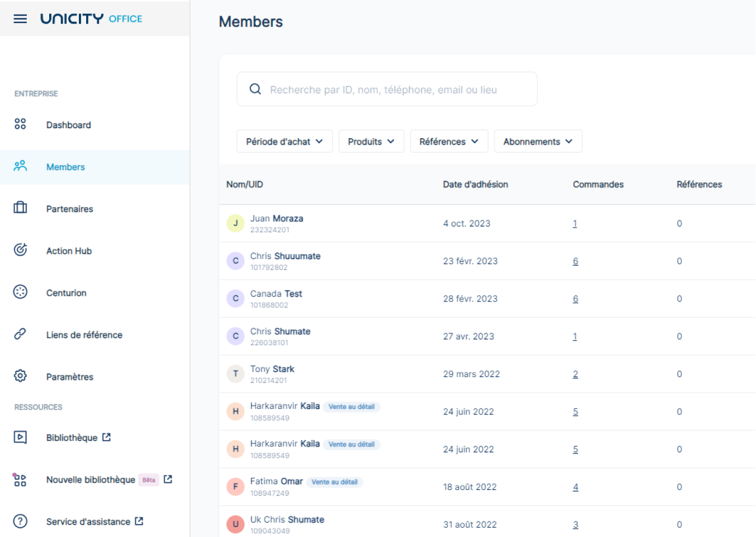
Task: Click the Action Hub target icon
Action: [20, 249]
